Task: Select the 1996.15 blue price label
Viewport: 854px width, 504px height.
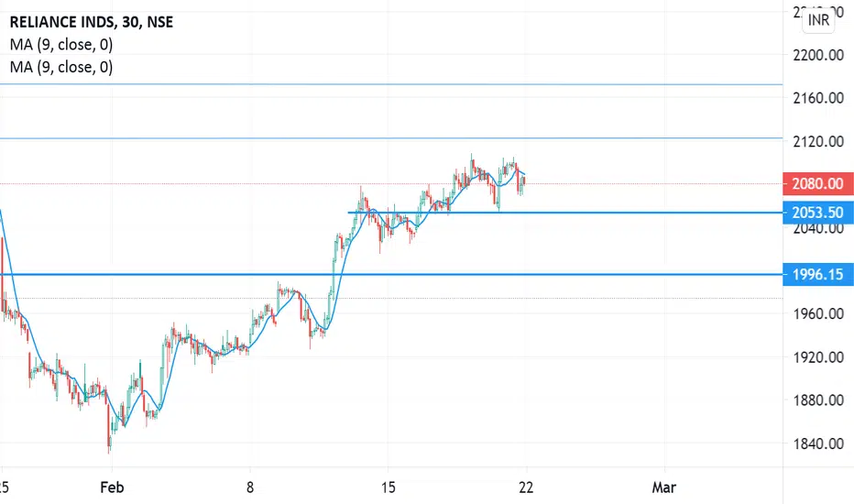Action: click(x=818, y=274)
